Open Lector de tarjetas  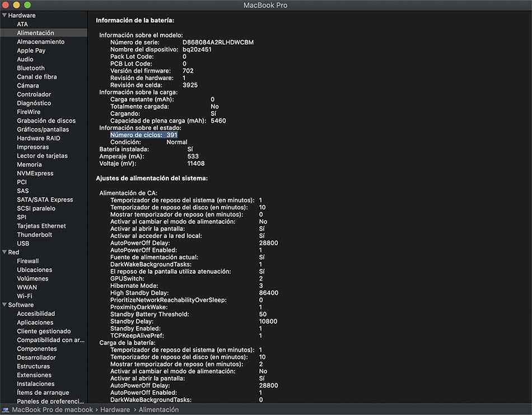tap(43, 156)
